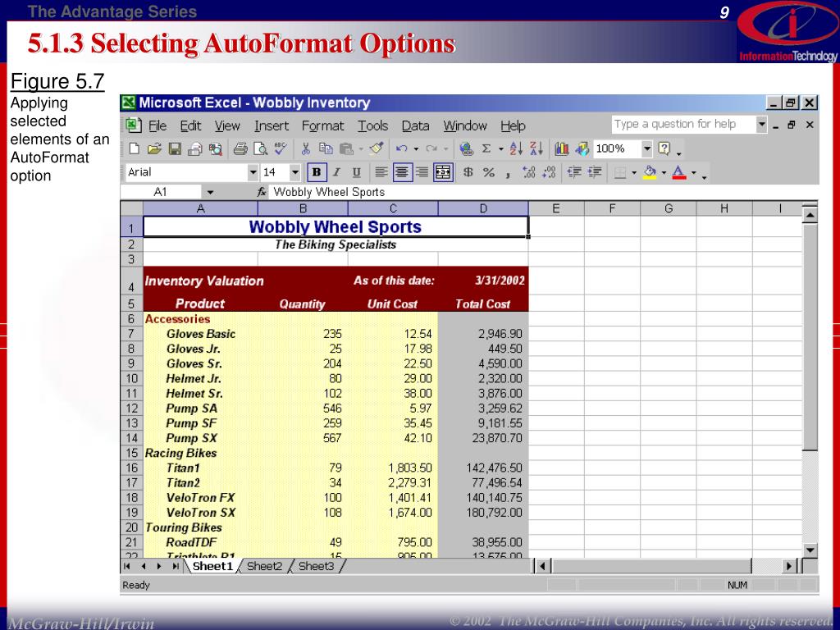This screenshot has height=630, width=840.
Task: Open the Font size dropdown
Action: [x=294, y=172]
